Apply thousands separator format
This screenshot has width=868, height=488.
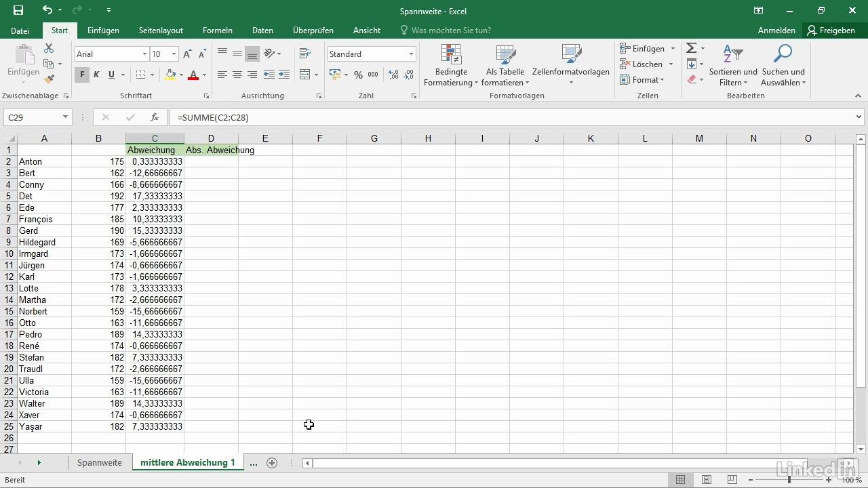[373, 75]
